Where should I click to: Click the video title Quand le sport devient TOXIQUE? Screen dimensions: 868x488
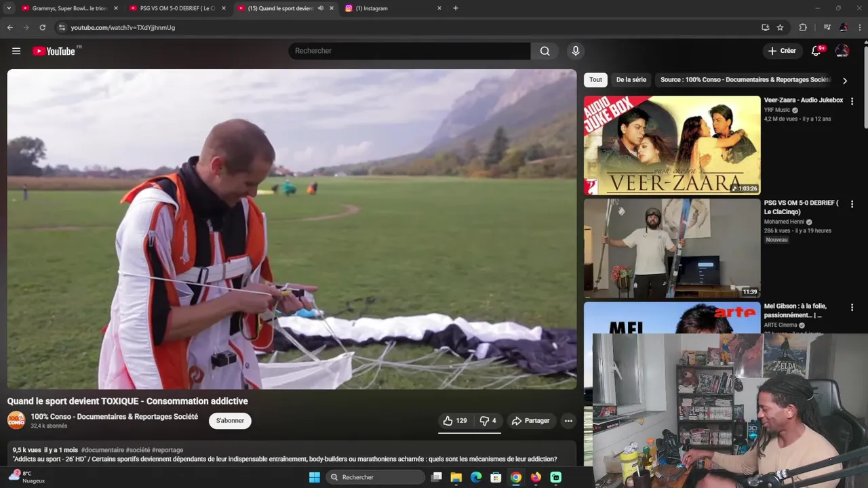click(x=127, y=401)
